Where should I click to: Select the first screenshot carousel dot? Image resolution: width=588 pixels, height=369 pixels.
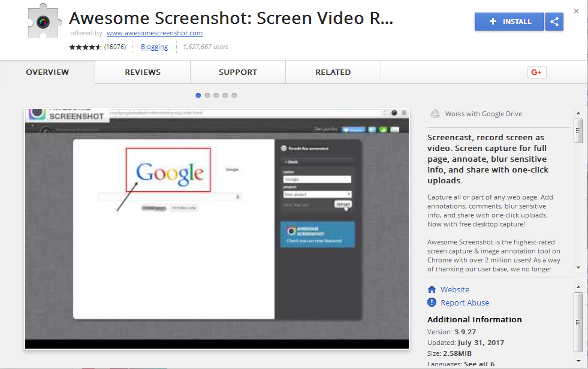tap(198, 95)
